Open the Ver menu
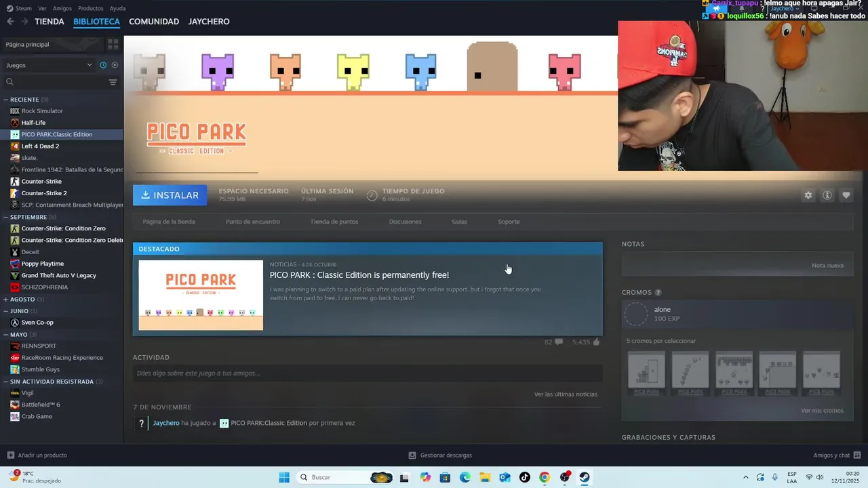 click(x=42, y=8)
